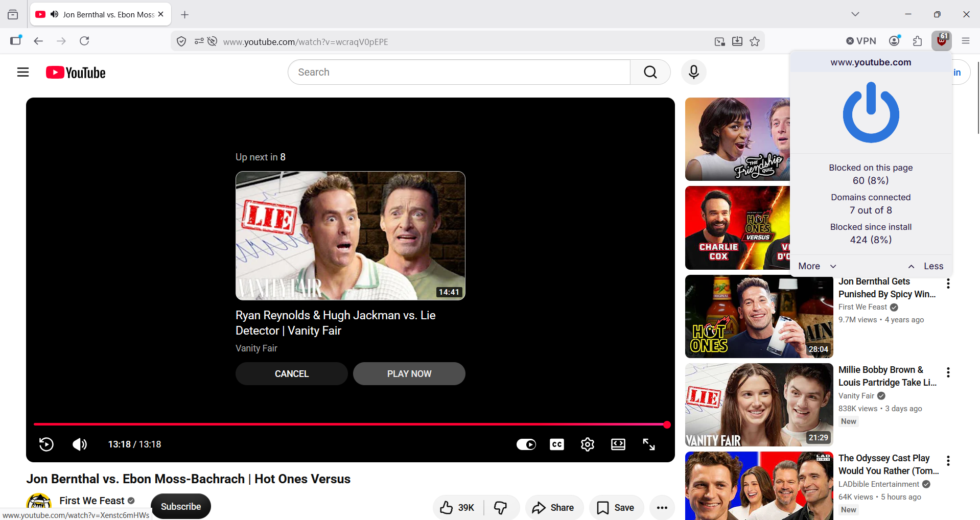980x520 pixels.
Task: Expand More in the uBlock popup
Action: point(817,266)
